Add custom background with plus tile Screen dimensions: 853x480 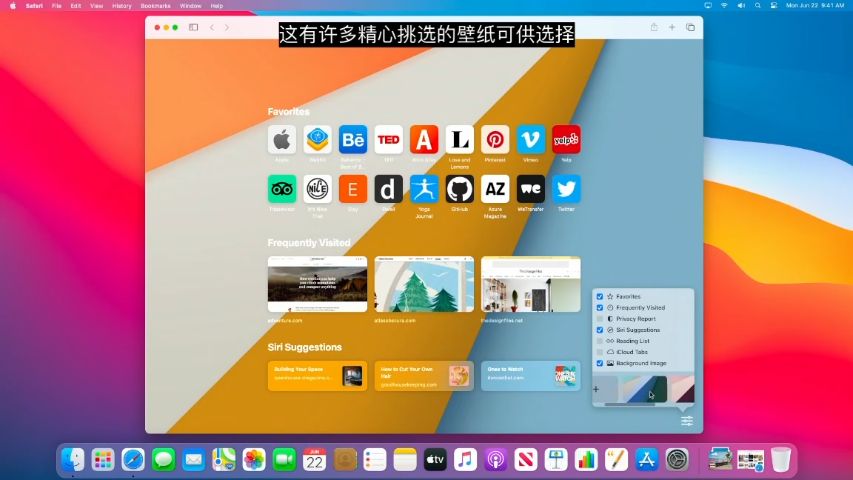pyautogui.click(x=597, y=389)
